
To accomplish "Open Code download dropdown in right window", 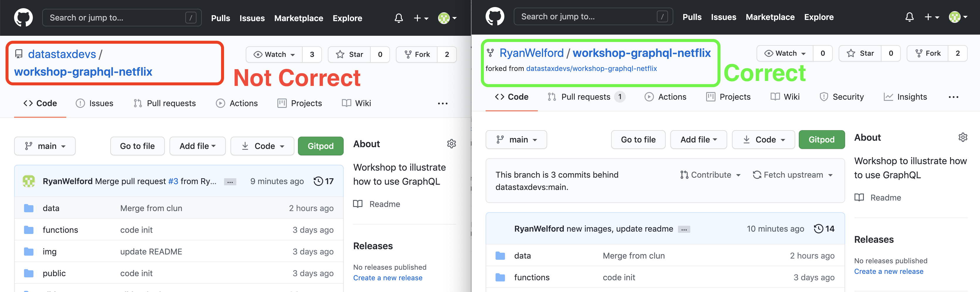I will click(x=764, y=140).
